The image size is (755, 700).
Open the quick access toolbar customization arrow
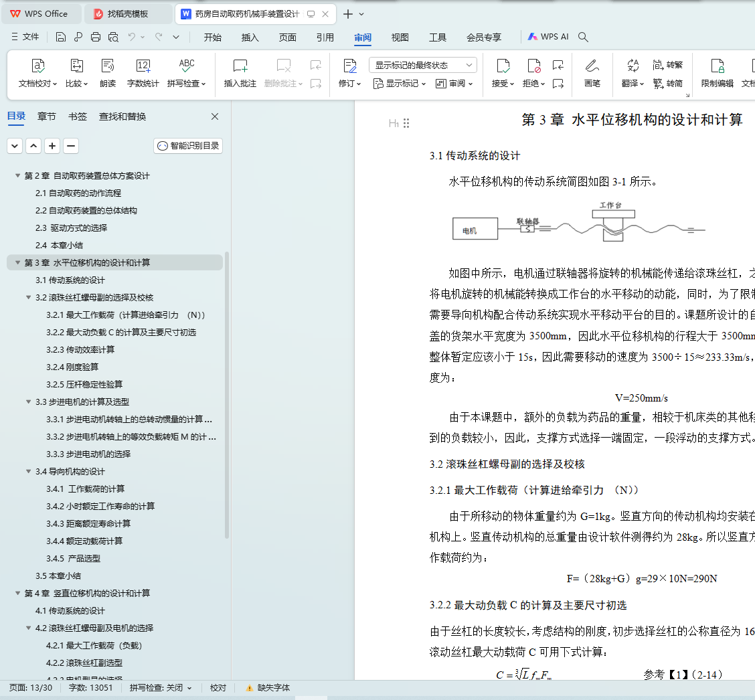pos(176,37)
